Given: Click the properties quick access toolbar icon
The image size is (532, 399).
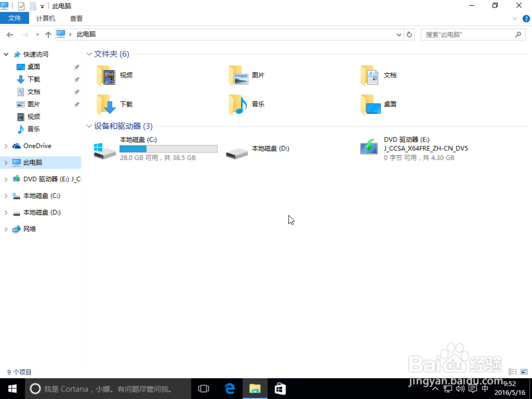Looking at the screenshot, I should (21, 6).
